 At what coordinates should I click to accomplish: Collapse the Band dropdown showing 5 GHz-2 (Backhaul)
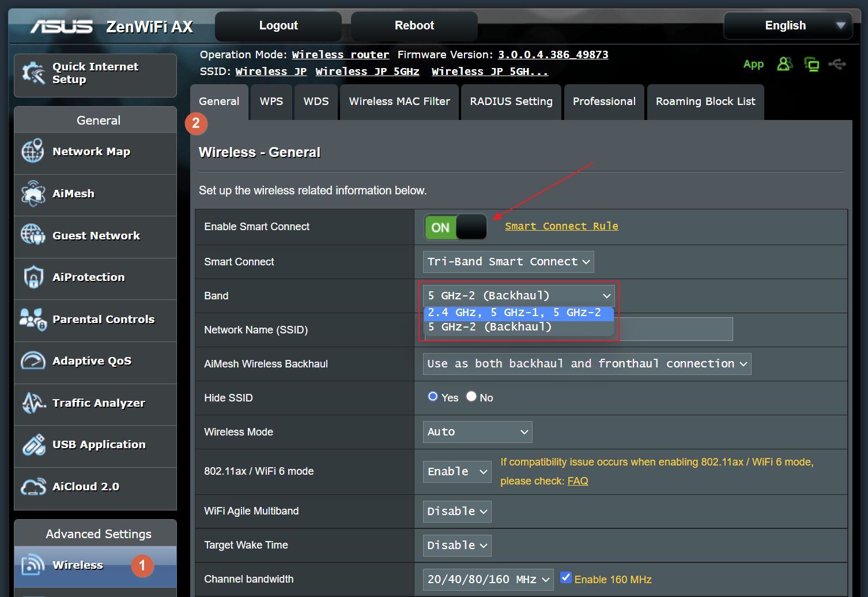519,296
